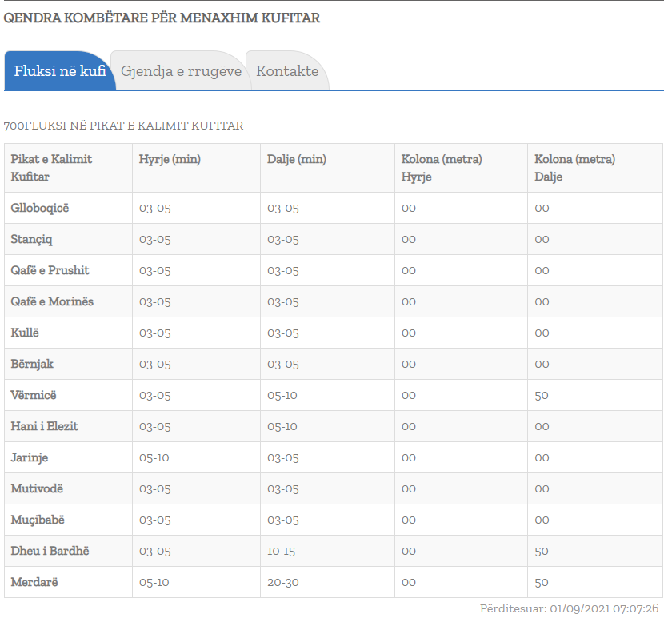Select the Glloboqicë row name
This screenshot has height=626, width=672.
point(40,208)
